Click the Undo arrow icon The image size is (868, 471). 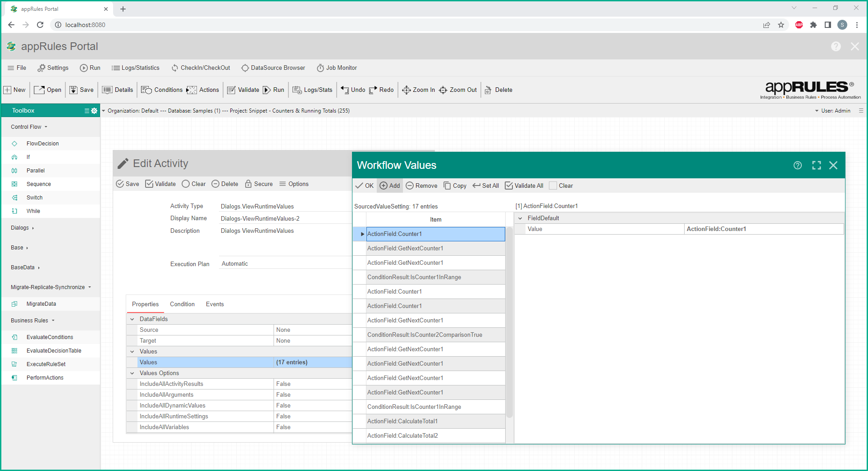[345, 90]
